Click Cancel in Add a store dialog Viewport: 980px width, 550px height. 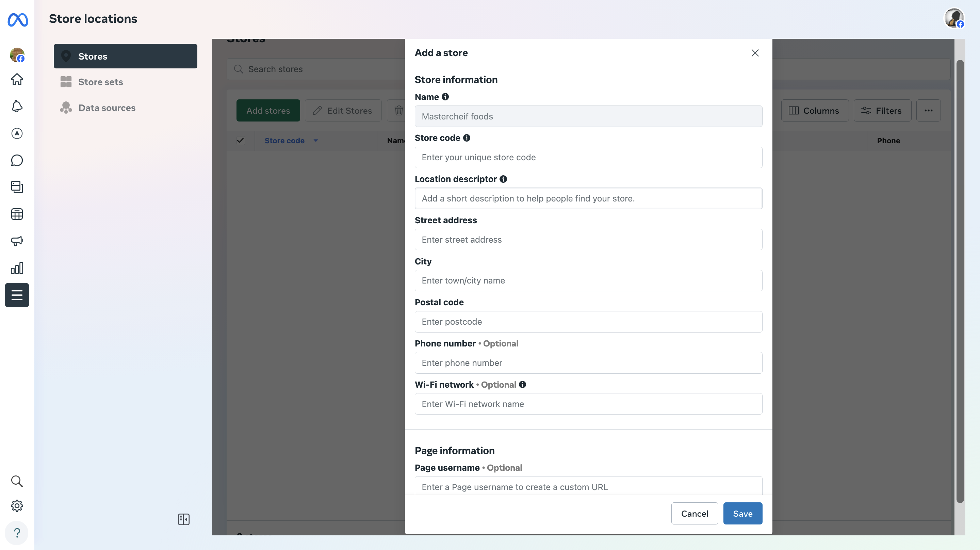tap(695, 514)
